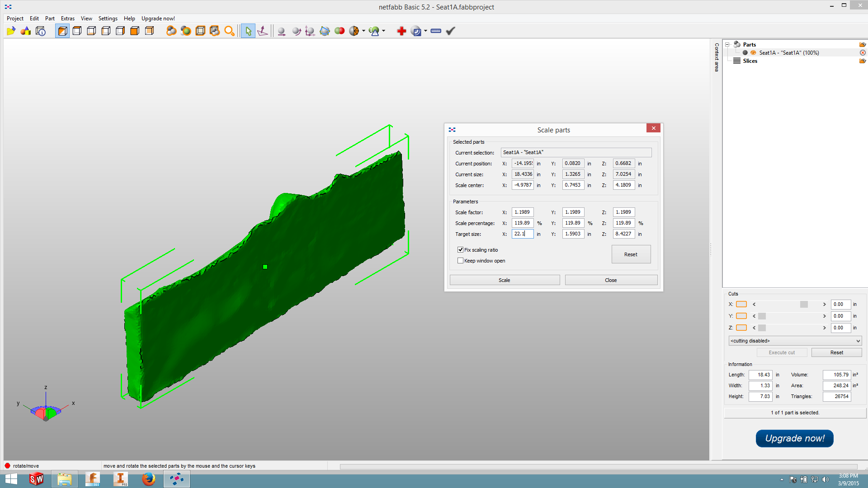
Task: Open the Project menu
Action: click(x=15, y=19)
